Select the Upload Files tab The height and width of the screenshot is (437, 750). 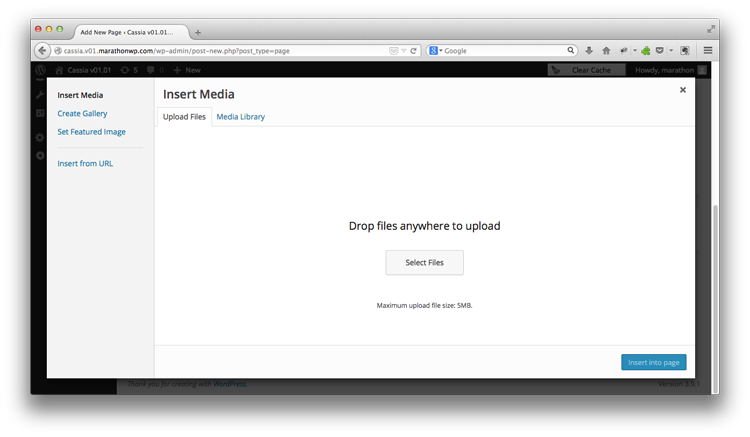184,117
